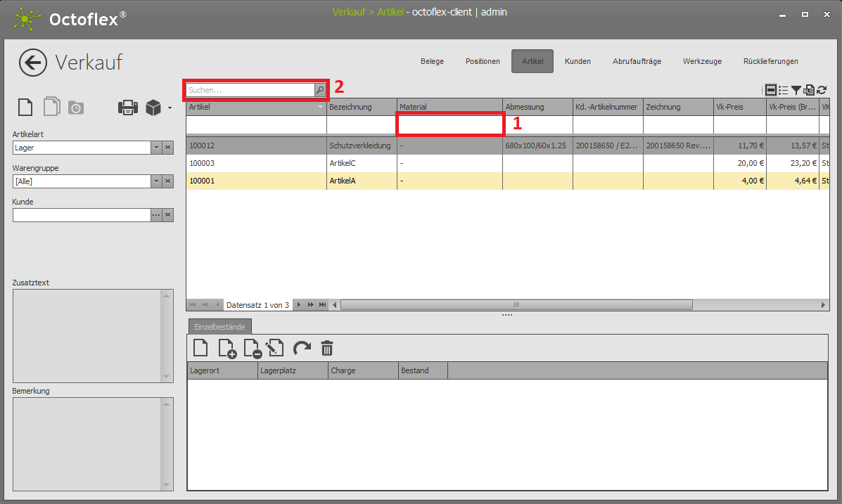The height and width of the screenshot is (504, 842).
Task: Open the dropdown arrow beside the cube icon
Action: coord(170,108)
